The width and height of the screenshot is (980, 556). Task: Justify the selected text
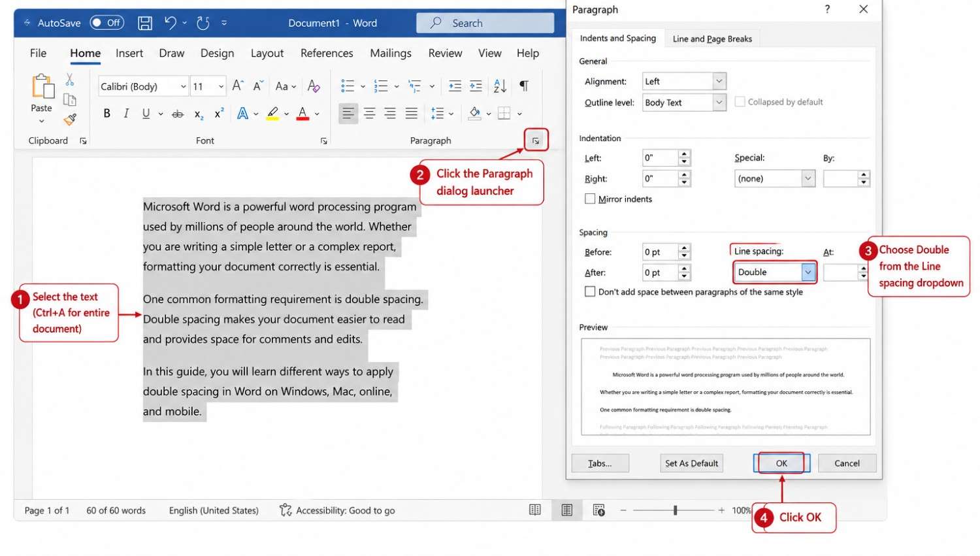(x=411, y=114)
